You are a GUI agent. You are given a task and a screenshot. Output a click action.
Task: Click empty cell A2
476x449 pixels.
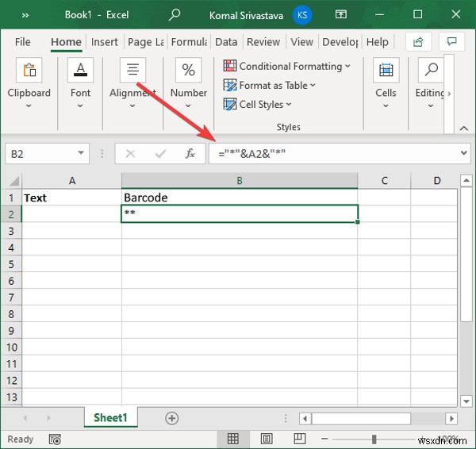[x=71, y=214]
